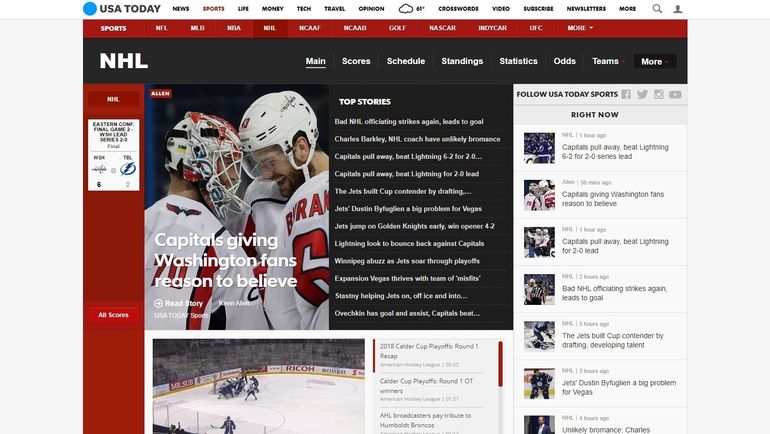770x434 pixels.
Task: Select INDYCAR in the sports bar
Action: click(493, 28)
